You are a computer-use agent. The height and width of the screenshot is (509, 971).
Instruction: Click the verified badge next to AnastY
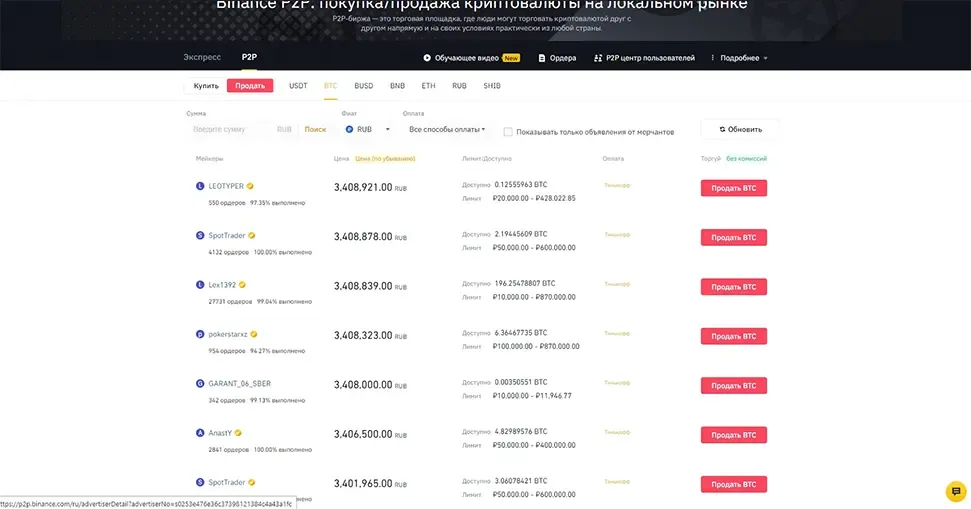pyautogui.click(x=238, y=433)
